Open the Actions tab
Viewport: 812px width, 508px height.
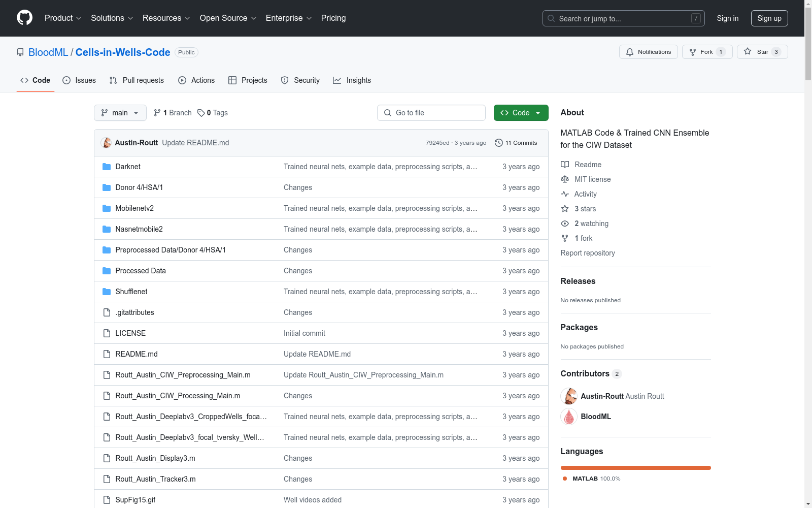[x=196, y=80]
